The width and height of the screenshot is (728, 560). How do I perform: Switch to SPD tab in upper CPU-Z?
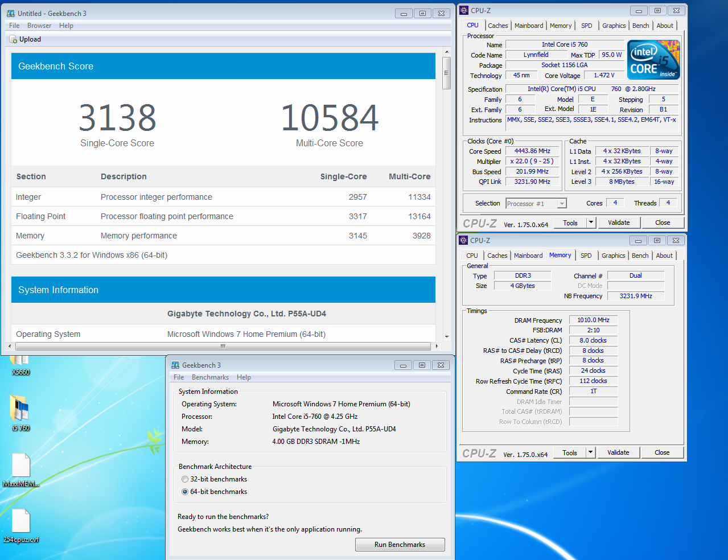tap(587, 26)
